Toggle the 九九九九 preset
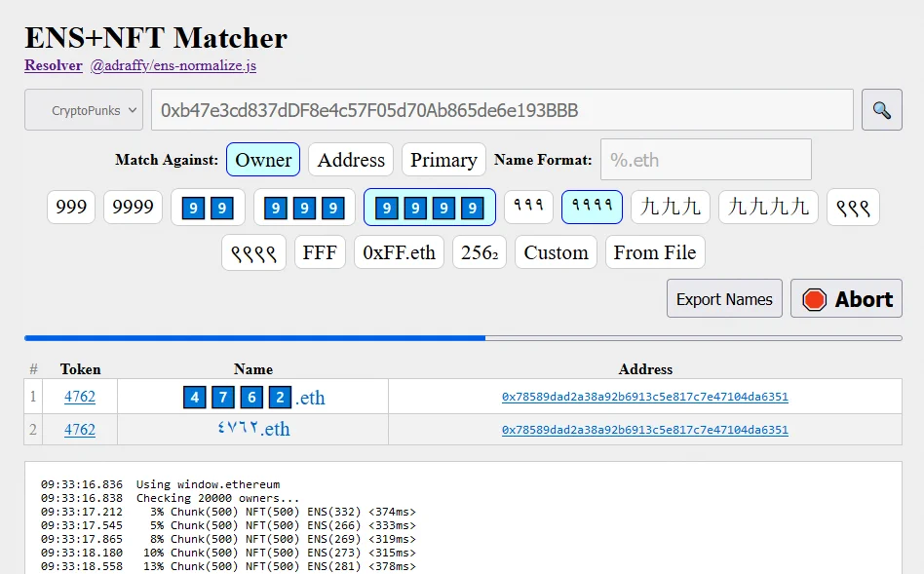The width and height of the screenshot is (924, 574). click(768, 207)
